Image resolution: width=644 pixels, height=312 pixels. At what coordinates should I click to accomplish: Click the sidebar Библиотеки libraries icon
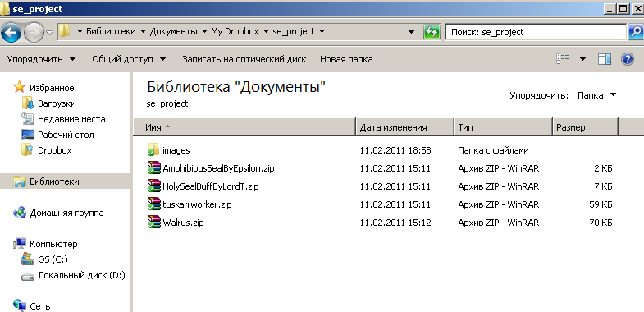(x=20, y=181)
